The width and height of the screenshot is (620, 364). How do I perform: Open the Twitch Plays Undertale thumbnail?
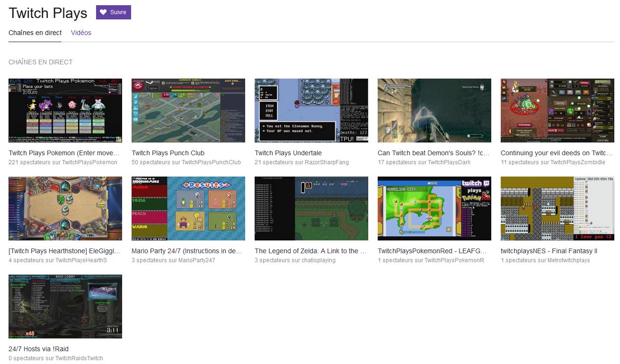click(311, 110)
